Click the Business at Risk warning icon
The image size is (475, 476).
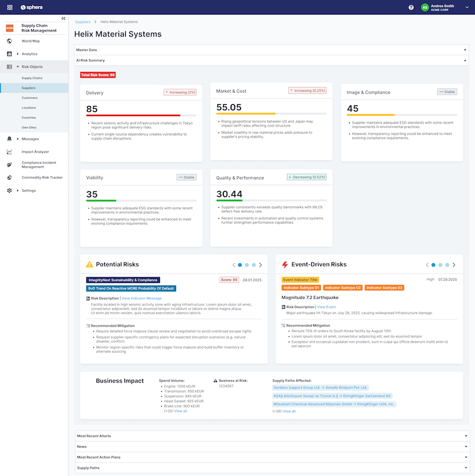(x=215, y=381)
